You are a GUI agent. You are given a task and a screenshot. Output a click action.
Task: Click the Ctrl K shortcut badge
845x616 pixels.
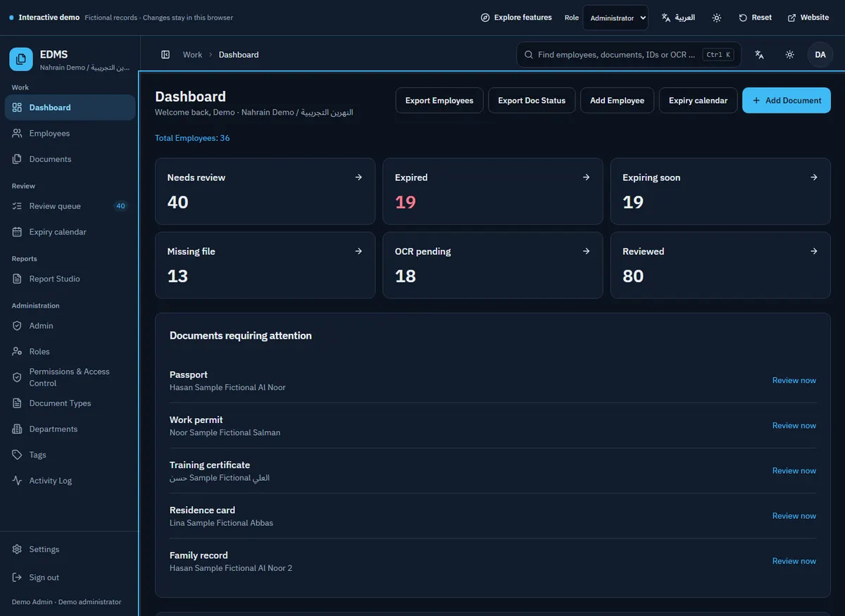pyautogui.click(x=718, y=55)
